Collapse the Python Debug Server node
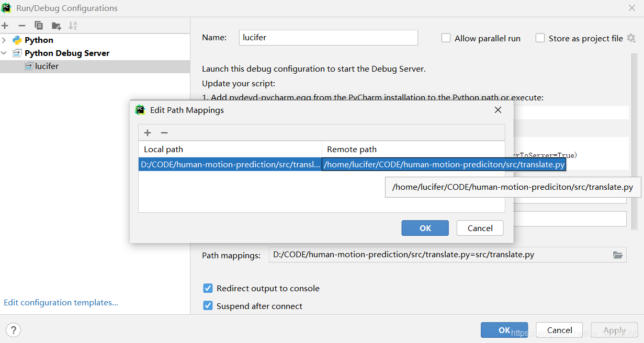The height and width of the screenshot is (343, 644). pos(4,53)
